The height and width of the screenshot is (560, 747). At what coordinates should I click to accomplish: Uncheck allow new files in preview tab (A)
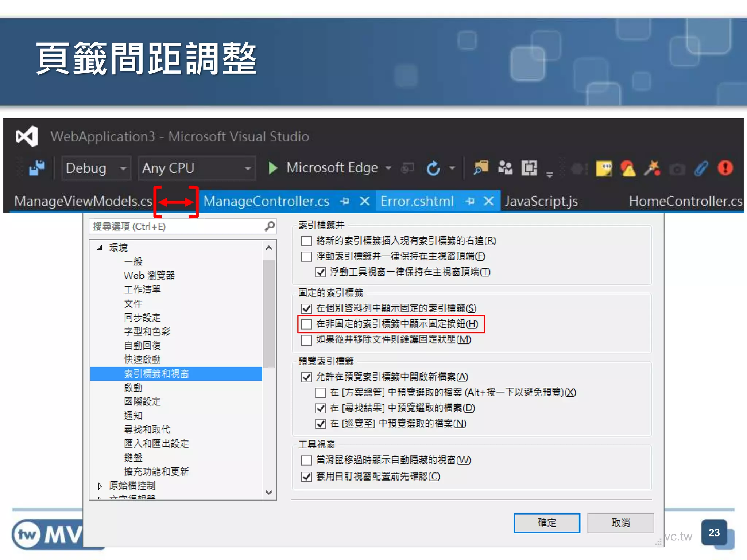point(306,377)
